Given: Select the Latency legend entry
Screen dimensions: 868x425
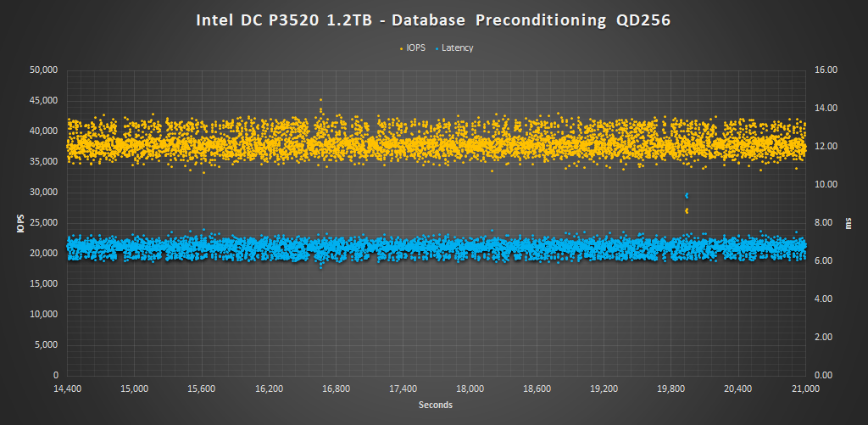Looking at the screenshot, I should tap(453, 48).
